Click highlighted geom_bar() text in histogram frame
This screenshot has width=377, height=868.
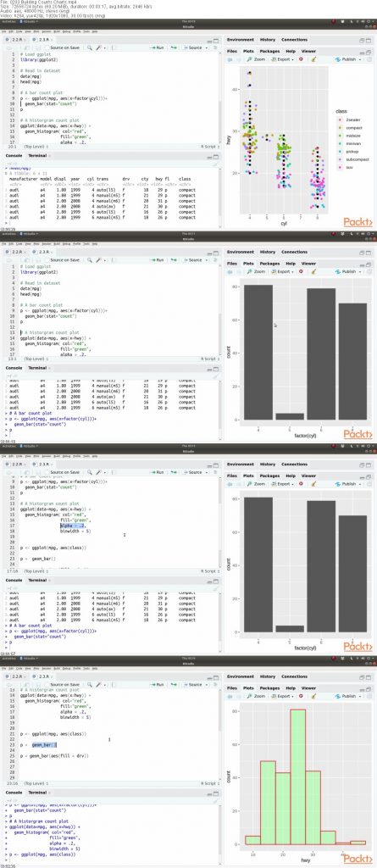pos(44,744)
